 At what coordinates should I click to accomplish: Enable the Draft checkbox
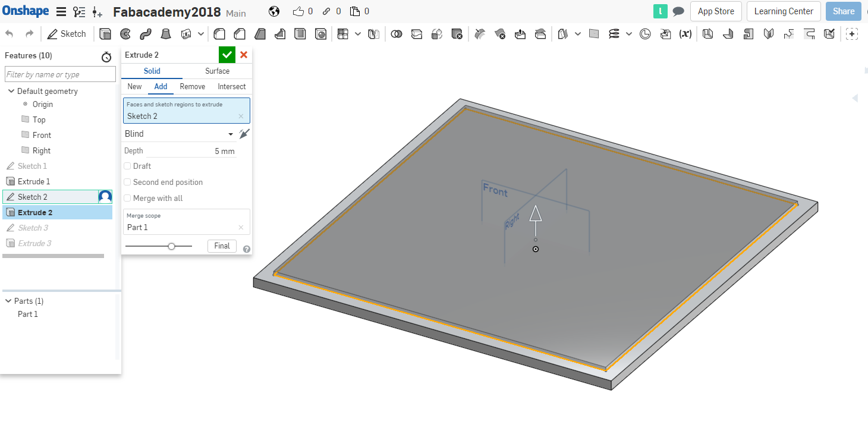127,166
